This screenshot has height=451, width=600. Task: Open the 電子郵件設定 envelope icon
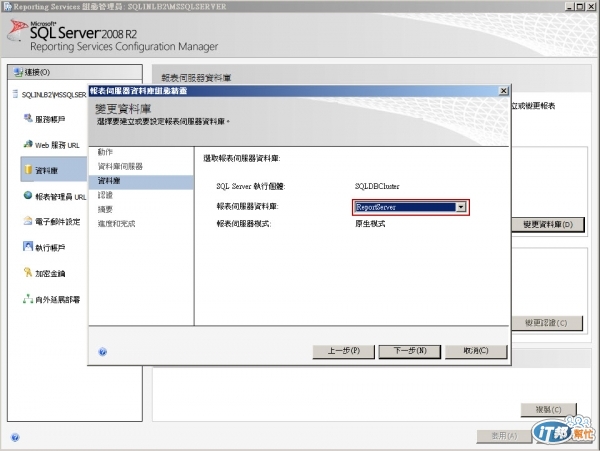click(28, 221)
